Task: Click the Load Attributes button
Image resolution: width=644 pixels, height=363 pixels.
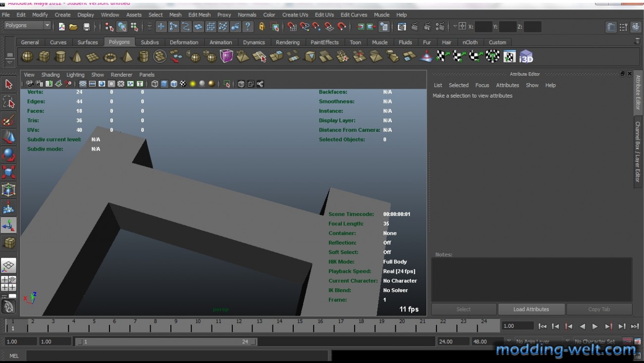Action: click(x=531, y=309)
